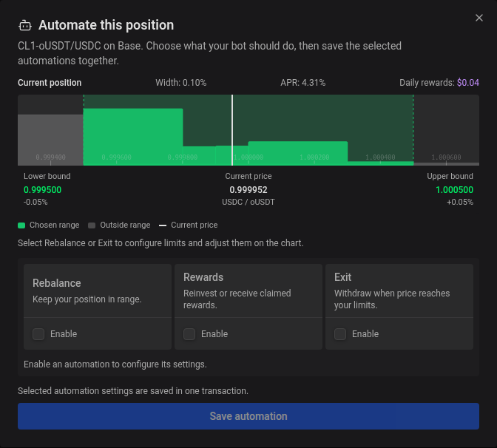497x448 pixels.
Task: Close the Automate this position dialog
Action: coord(479,18)
